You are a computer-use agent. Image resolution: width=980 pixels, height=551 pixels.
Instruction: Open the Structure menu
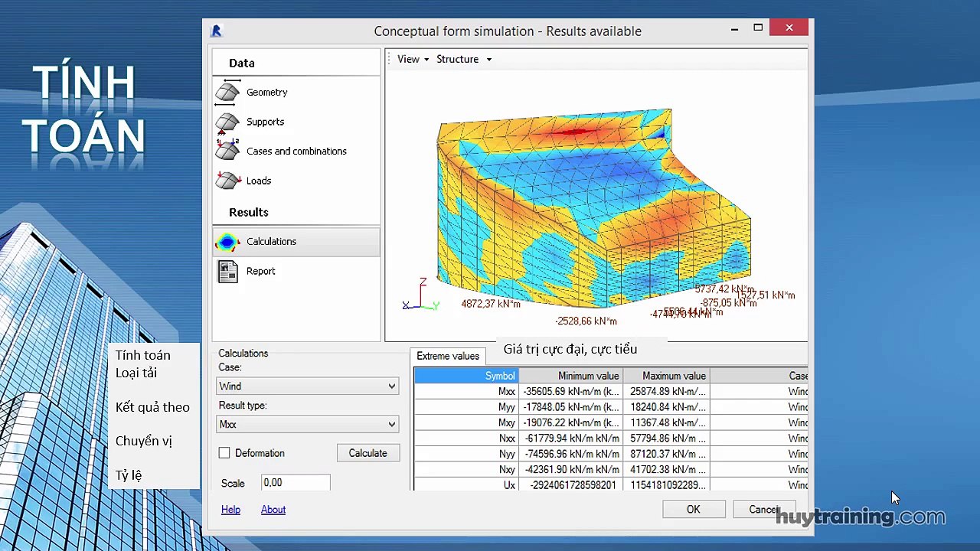(463, 59)
